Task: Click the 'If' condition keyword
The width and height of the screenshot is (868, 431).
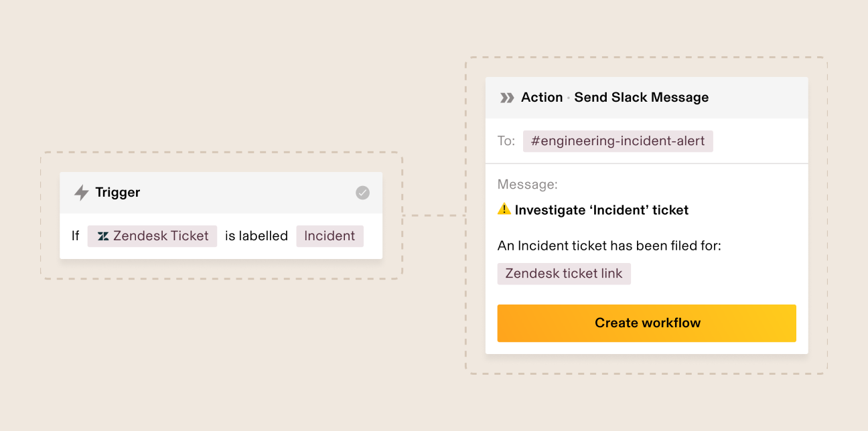Action: 76,236
